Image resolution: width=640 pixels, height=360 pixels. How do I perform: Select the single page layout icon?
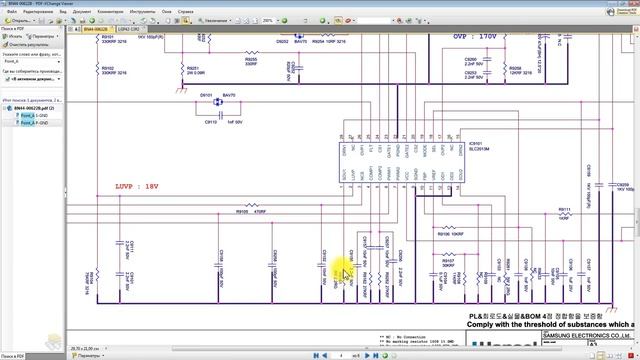coord(592,356)
